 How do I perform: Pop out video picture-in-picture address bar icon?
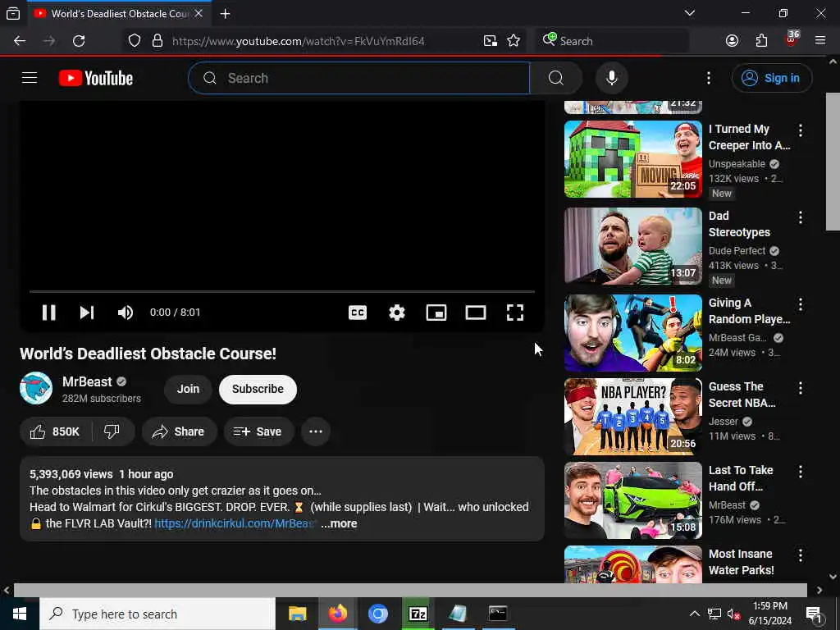[491, 41]
